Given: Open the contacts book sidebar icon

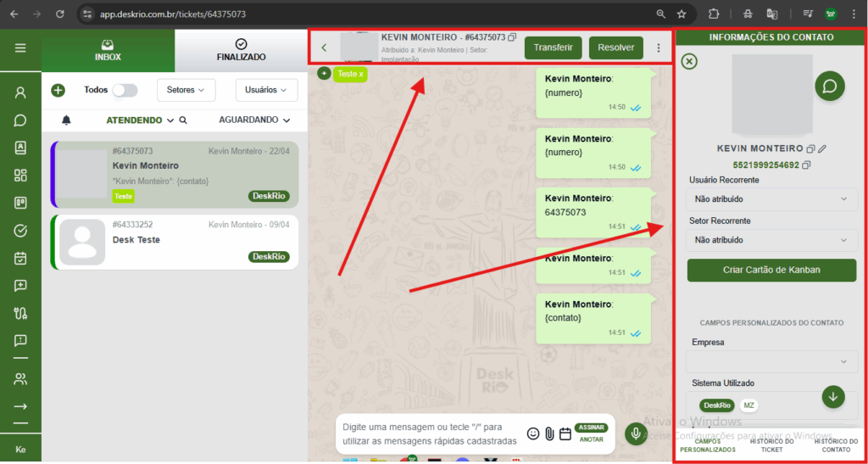Looking at the screenshot, I should (20, 148).
